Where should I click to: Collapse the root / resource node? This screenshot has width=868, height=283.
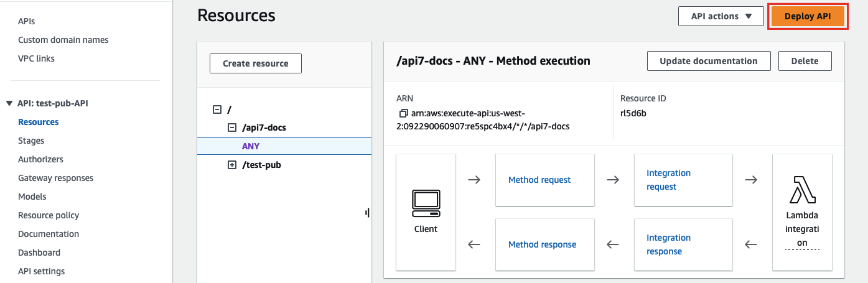click(217, 109)
